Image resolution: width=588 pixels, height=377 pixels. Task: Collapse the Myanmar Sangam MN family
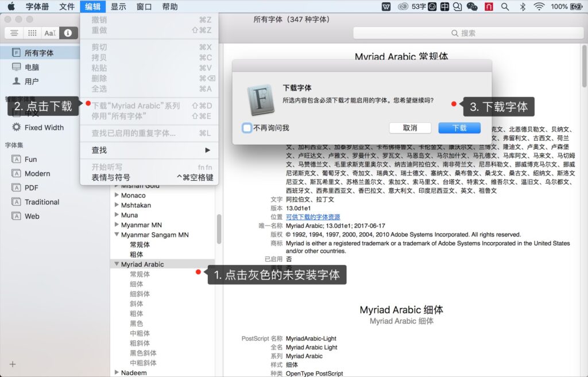117,235
